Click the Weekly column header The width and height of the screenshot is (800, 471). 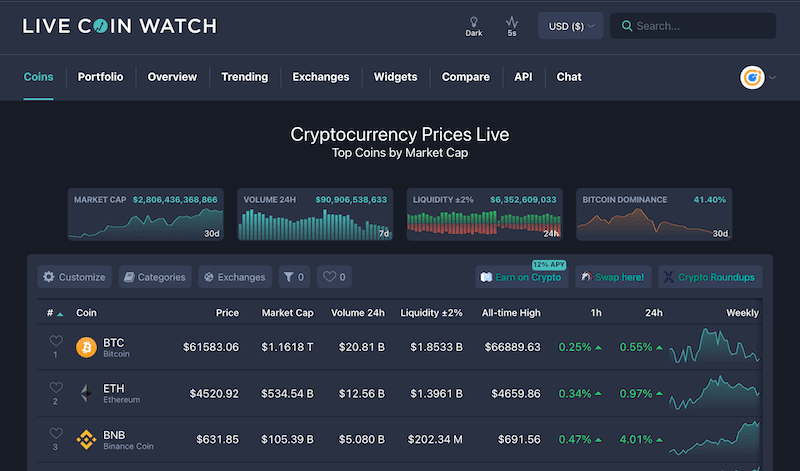(x=742, y=313)
